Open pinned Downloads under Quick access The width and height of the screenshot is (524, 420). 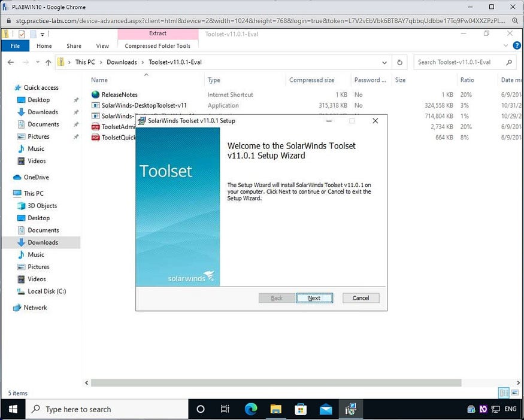click(x=43, y=112)
